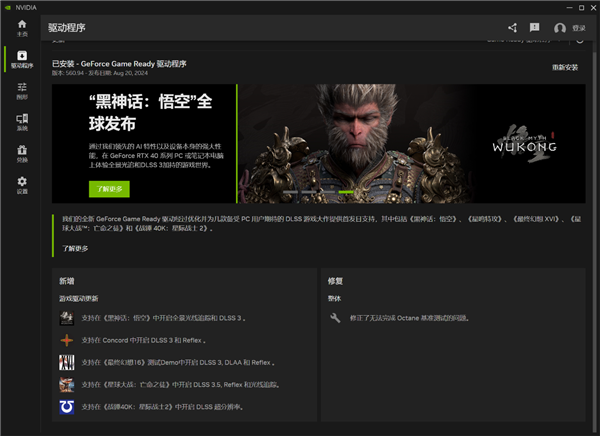
Task: Click the Black Myth 全景光线追踪 DLSS 3 entry
Action: point(163,318)
